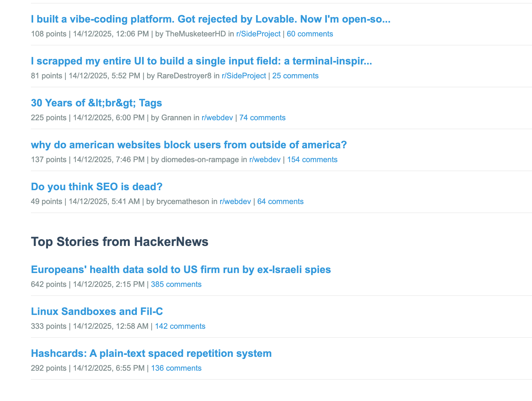
Task: Open r/SideProject link on vibe-coding post
Action: point(258,34)
